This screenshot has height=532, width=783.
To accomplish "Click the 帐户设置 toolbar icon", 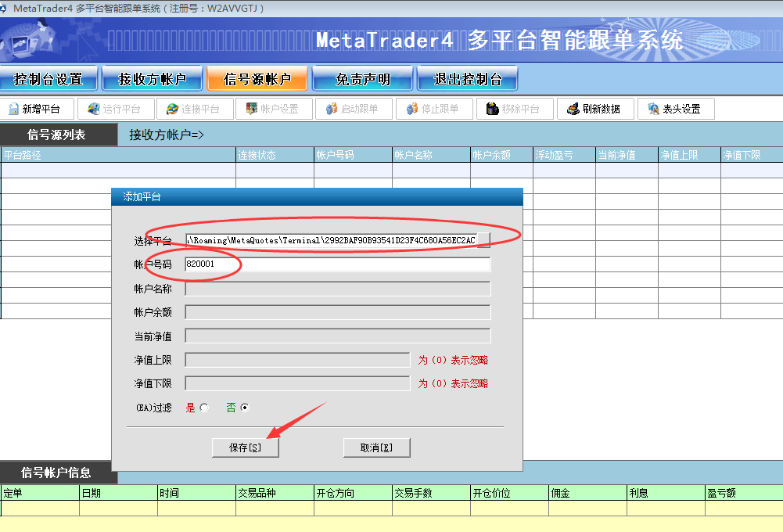I will tap(252, 109).
